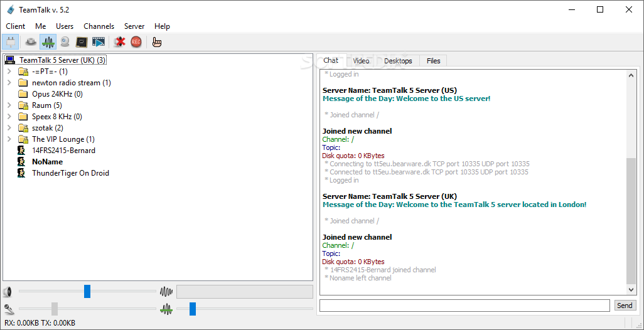The height and width of the screenshot is (330, 644).
Task: Expand the -=PT=- channel
Action: click(x=9, y=72)
